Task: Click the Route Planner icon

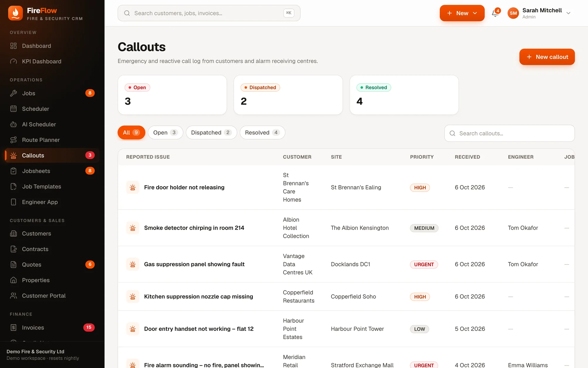Action: [x=14, y=140]
